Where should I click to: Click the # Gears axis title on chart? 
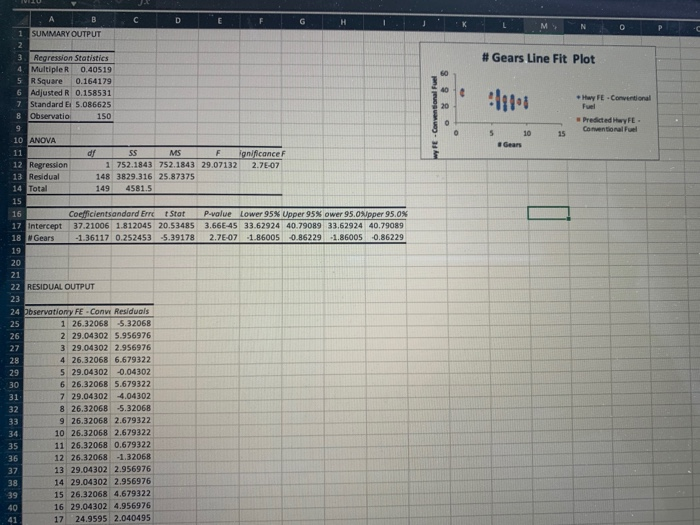[509, 145]
